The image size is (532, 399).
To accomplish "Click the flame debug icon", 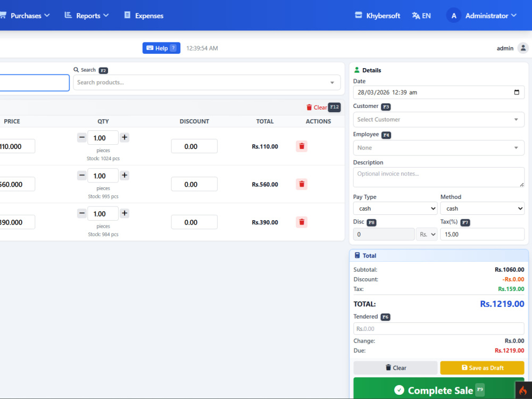I will coord(523,390).
